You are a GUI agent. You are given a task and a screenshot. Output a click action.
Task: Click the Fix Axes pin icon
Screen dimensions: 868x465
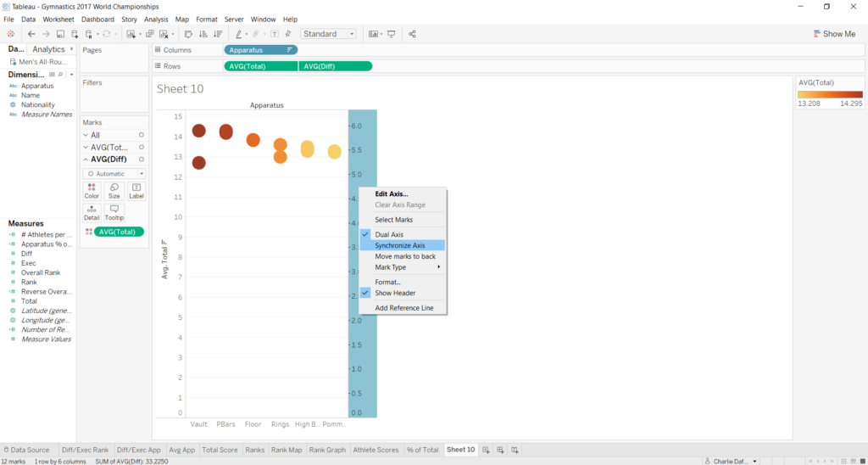[x=288, y=34]
